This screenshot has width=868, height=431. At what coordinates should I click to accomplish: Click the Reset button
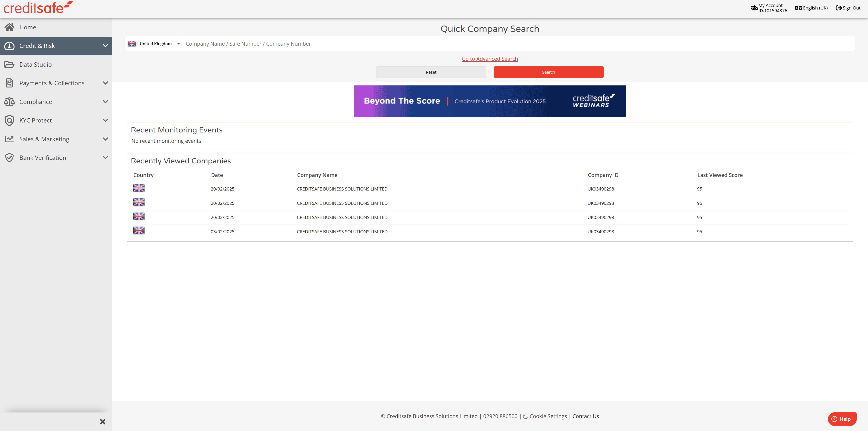[431, 72]
